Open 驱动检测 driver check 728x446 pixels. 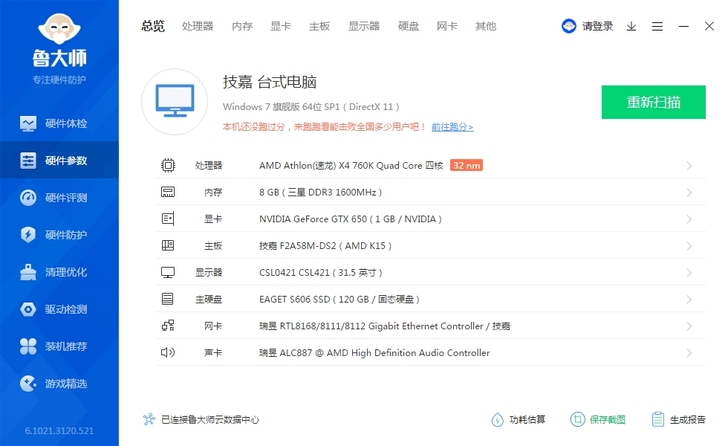pyautogui.click(x=59, y=309)
